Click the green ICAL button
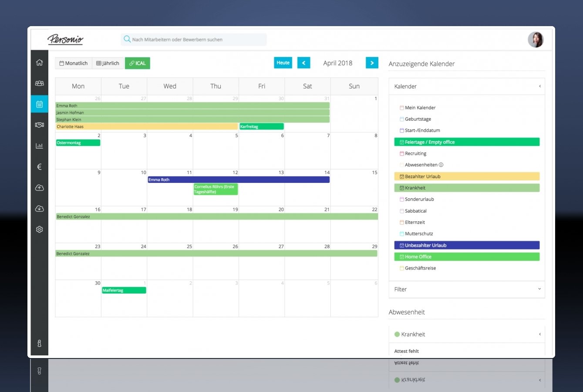583x392 pixels. [x=137, y=63]
